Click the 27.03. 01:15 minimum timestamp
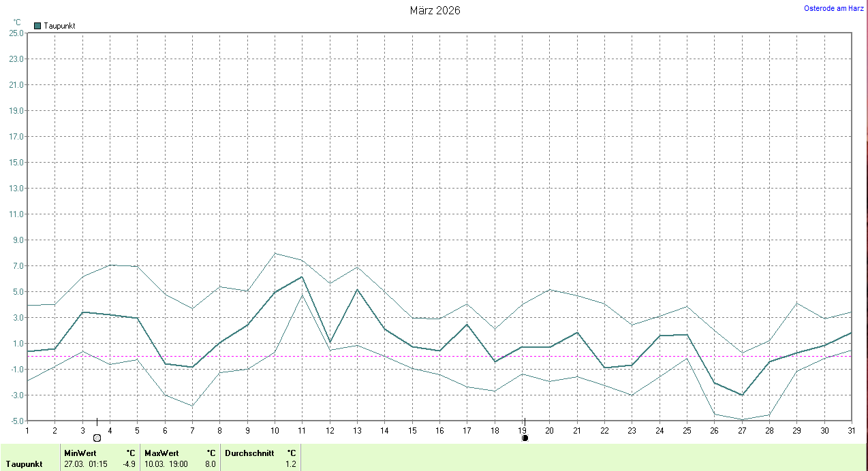 (86, 464)
